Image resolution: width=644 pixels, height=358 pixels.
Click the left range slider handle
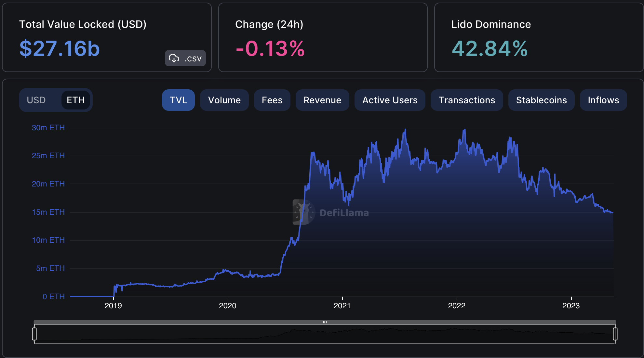[x=34, y=334]
